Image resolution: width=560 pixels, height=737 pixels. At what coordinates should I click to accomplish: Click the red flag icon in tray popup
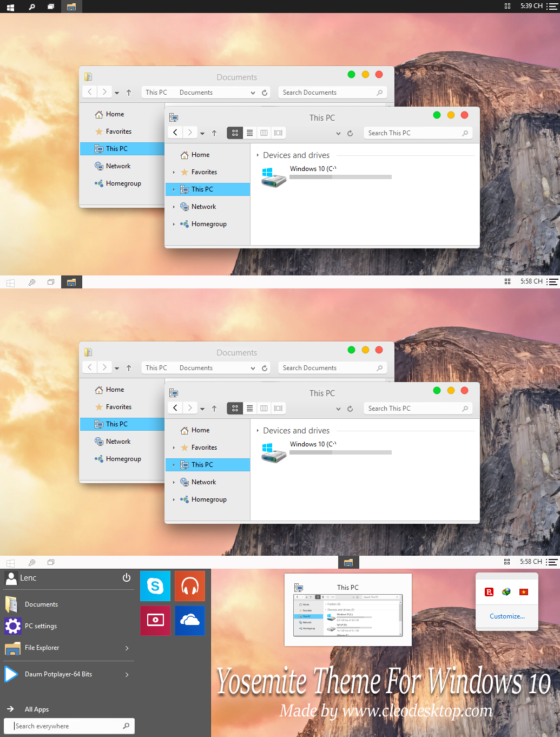click(x=524, y=592)
